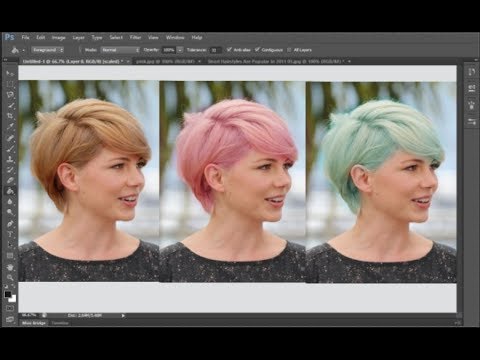Click the Tolerance value field

click(x=215, y=50)
